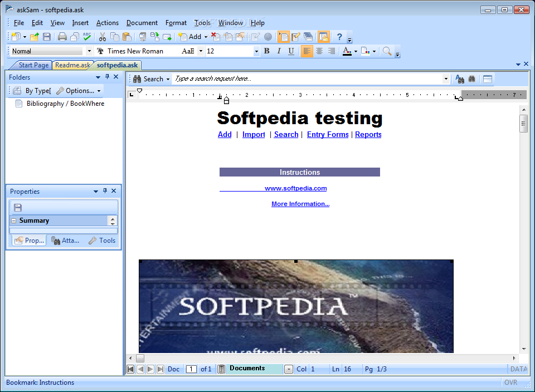Follow the Import link
535x392 pixels.
pos(254,135)
